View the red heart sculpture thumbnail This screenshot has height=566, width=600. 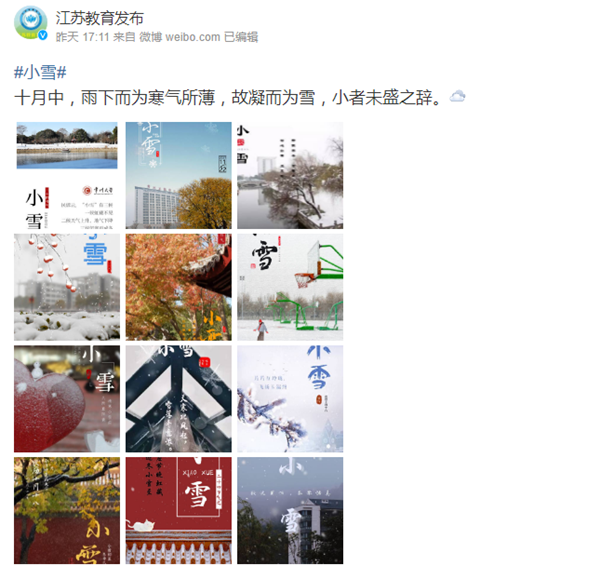(67, 399)
